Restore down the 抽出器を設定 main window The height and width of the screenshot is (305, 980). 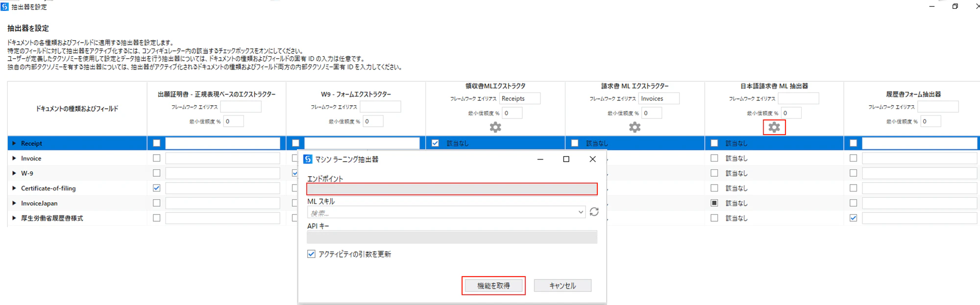coord(955,6)
